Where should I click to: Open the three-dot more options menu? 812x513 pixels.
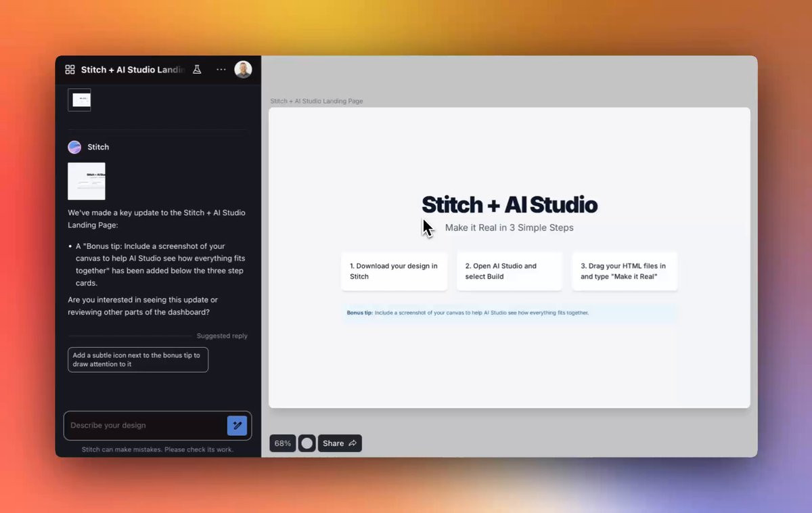(x=221, y=70)
